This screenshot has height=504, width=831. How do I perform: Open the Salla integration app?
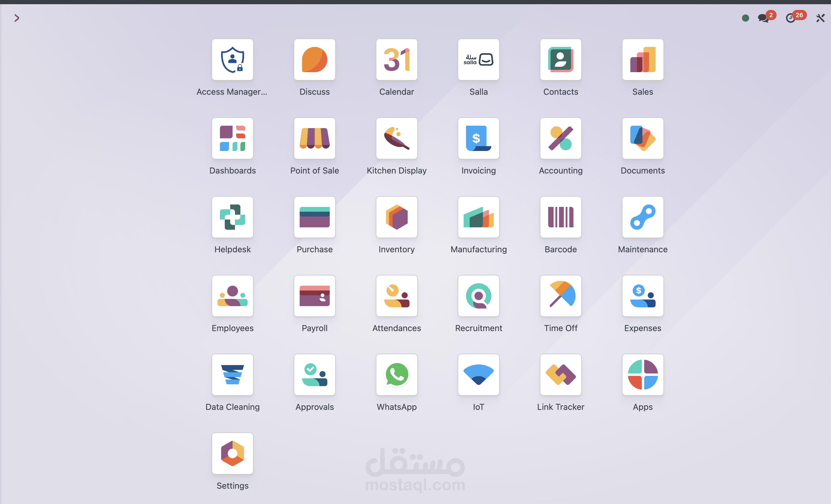point(478,60)
